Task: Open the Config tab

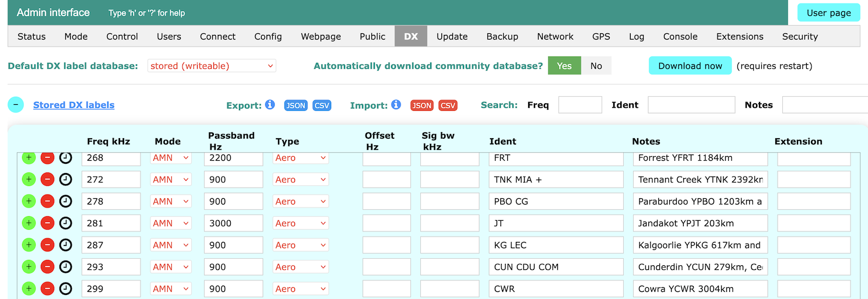Action: (x=268, y=36)
